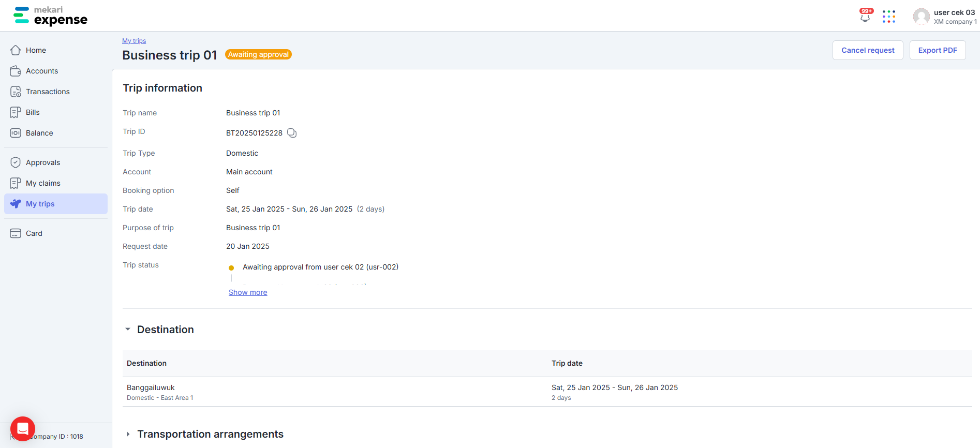Screen dimensions: 980x448
Task: Collapse the Destination section
Action: [128, 329]
